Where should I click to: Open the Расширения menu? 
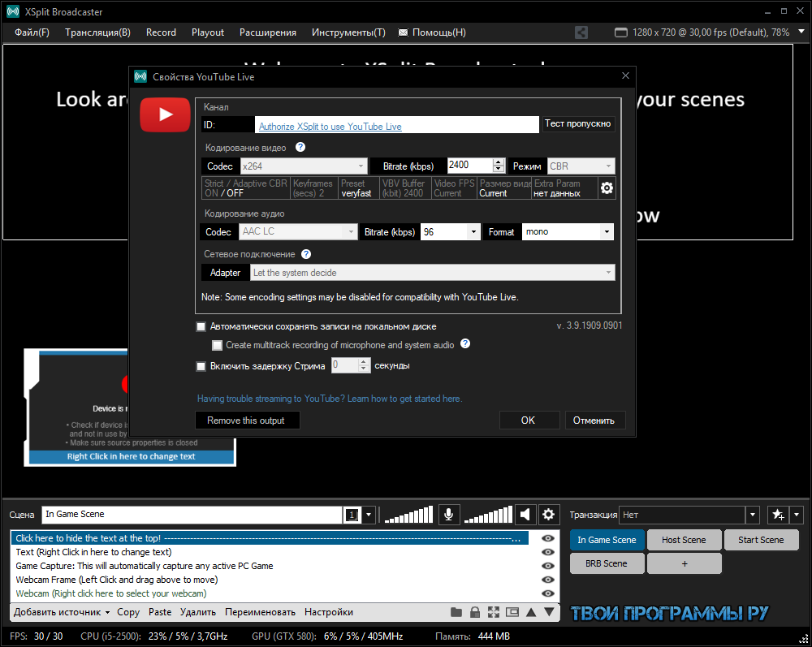click(268, 32)
